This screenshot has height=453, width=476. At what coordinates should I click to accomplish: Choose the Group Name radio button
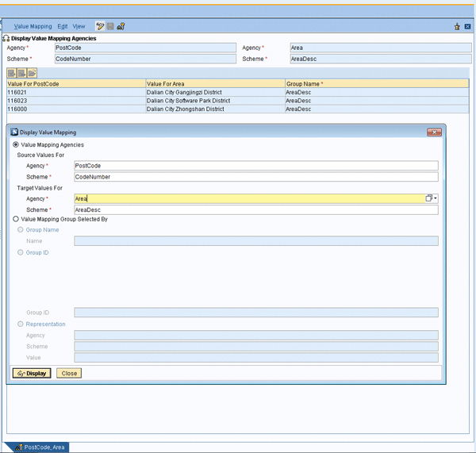pyautogui.click(x=21, y=229)
